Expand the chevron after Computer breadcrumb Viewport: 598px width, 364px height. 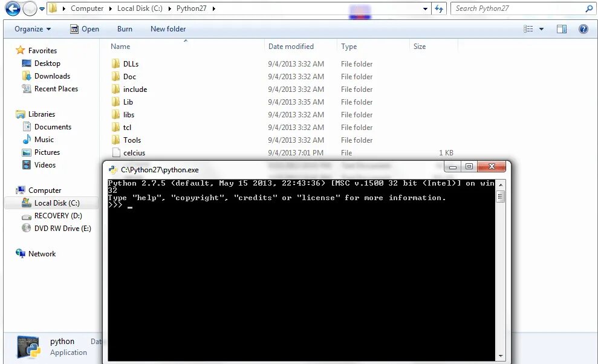point(110,8)
